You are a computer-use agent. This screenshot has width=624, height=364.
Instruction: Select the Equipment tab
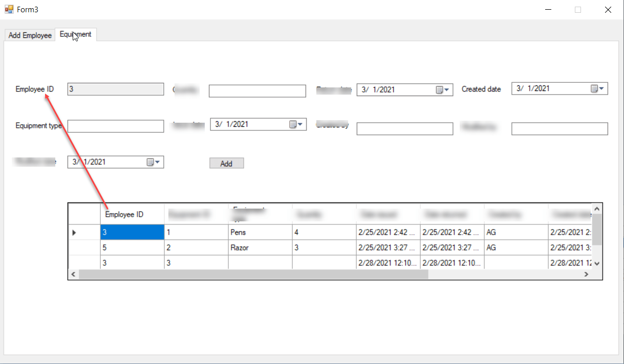coord(76,34)
